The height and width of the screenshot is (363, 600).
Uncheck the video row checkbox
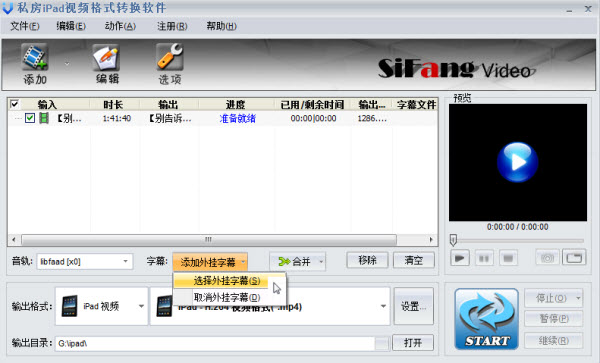point(29,118)
